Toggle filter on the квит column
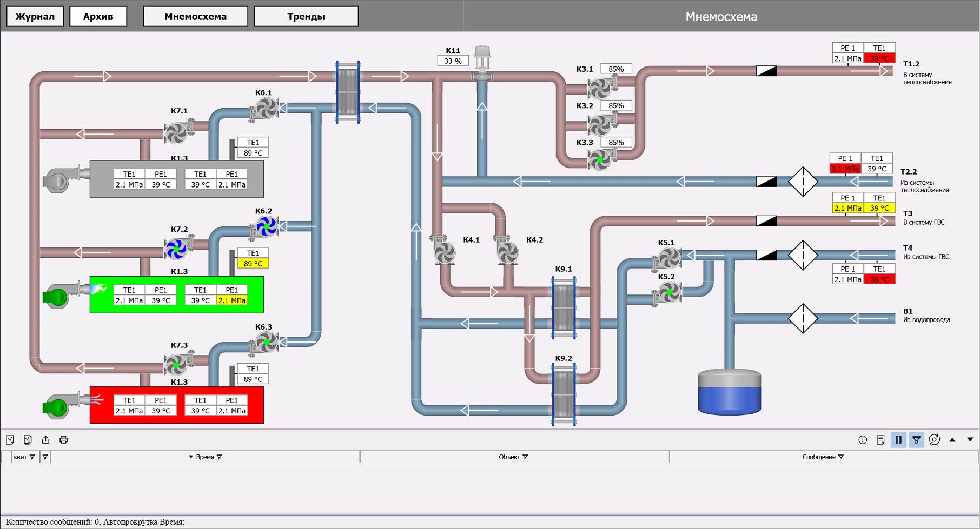 (x=32, y=457)
